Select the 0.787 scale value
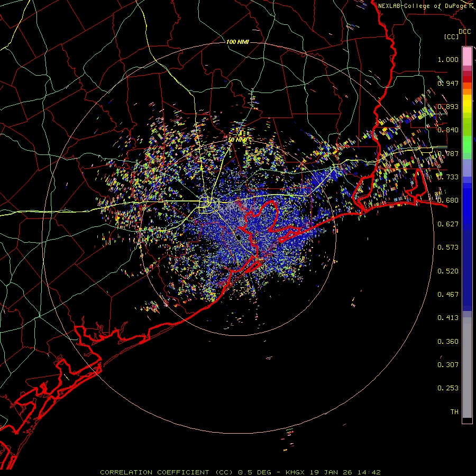The height and width of the screenshot is (476, 476). [x=448, y=153]
